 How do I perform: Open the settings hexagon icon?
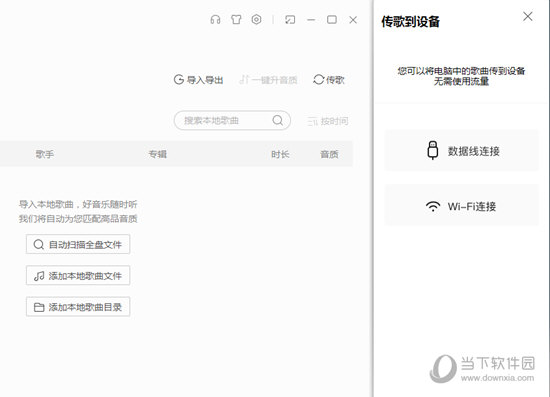point(256,19)
